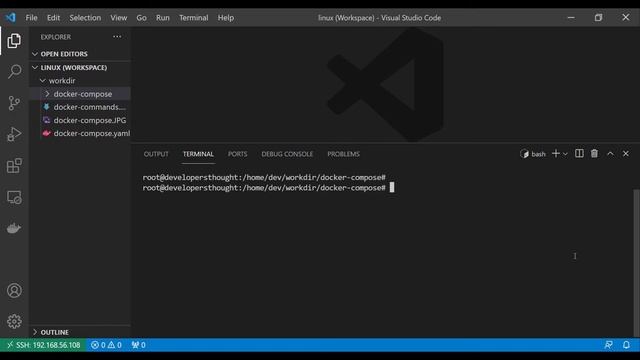640x360 pixels.
Task: Switch to the OUTPUT tab
Action: [x=156, y=154]
